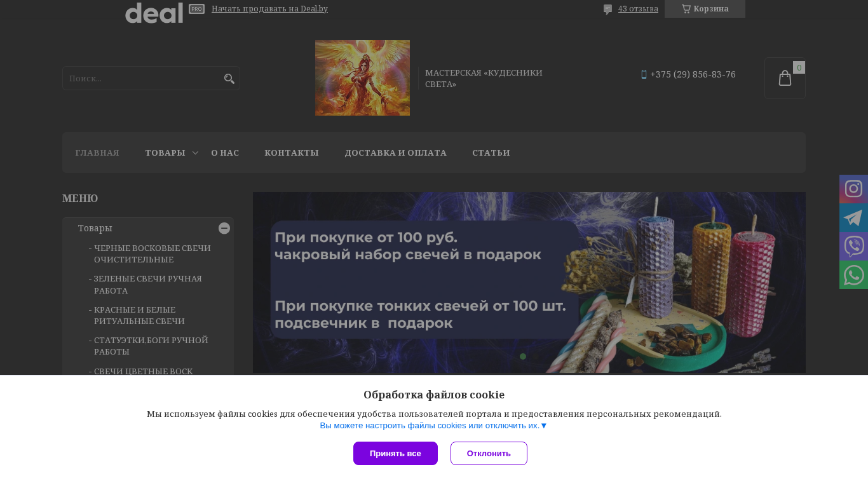Click the PRO badge icon
Image resolution: width=868 pixels, height=488 pixels.
(196, 9)
